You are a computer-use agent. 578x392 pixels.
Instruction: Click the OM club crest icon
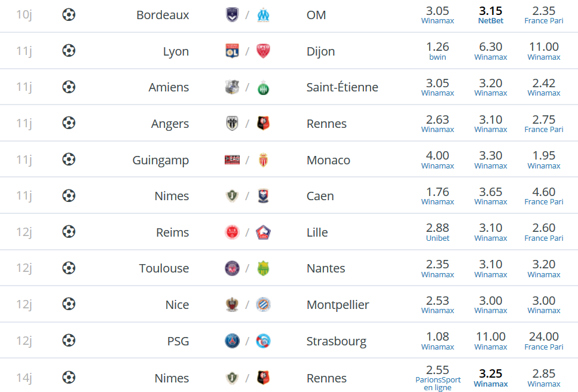click(263, 15)
